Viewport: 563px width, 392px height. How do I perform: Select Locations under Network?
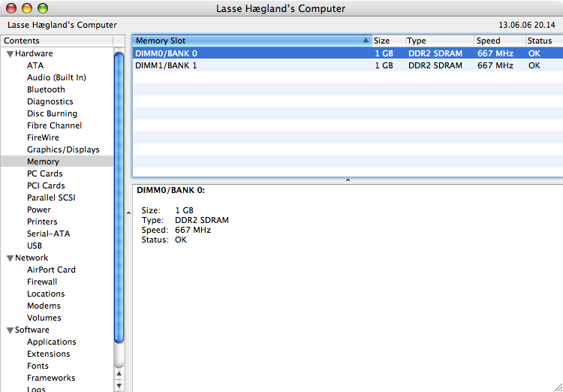(46, 294)
